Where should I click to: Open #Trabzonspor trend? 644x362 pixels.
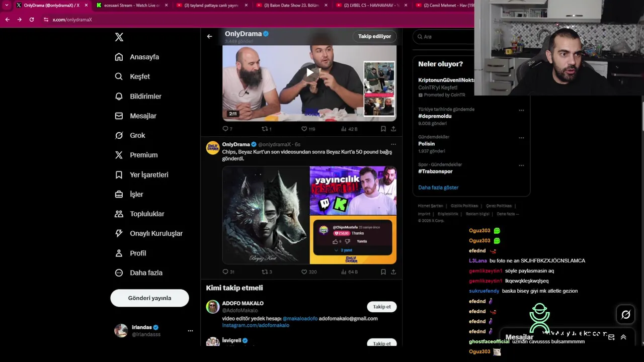[x=435, y=171]
